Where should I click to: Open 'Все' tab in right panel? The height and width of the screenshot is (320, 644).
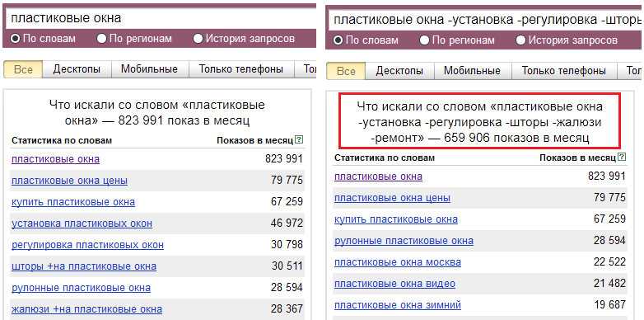pos(346,71)
